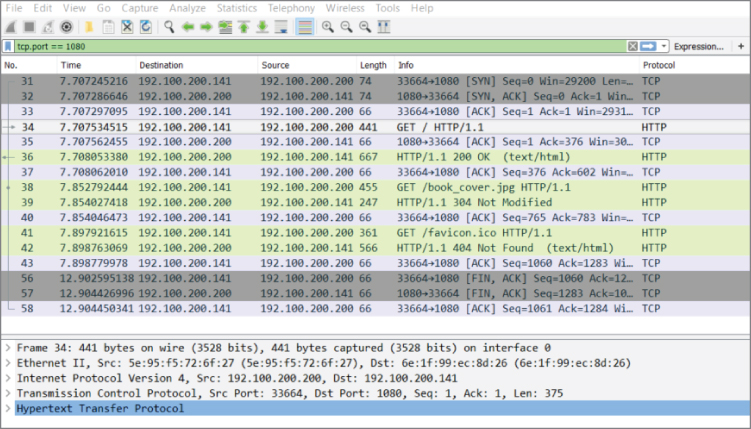Expand the Hypertext Transfer Protocol row
The width and height of the screenshot is (751, 429).
click(x=8, y=408)
